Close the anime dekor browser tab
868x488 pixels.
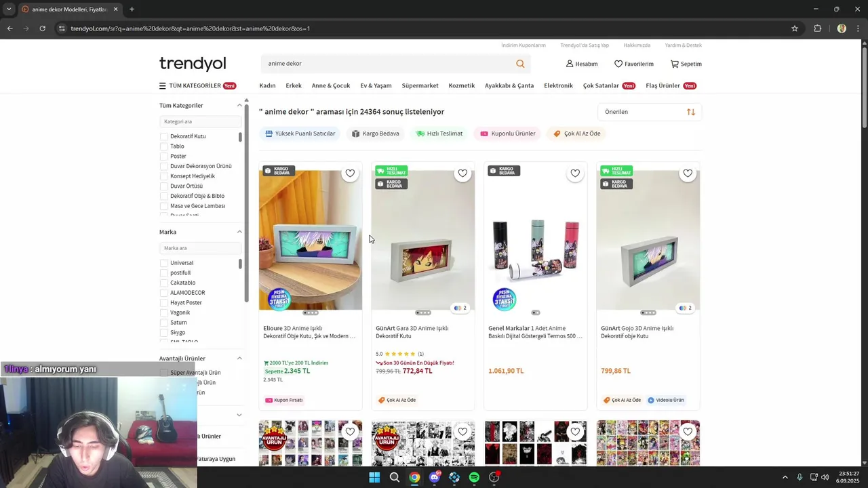pos(115,9)
